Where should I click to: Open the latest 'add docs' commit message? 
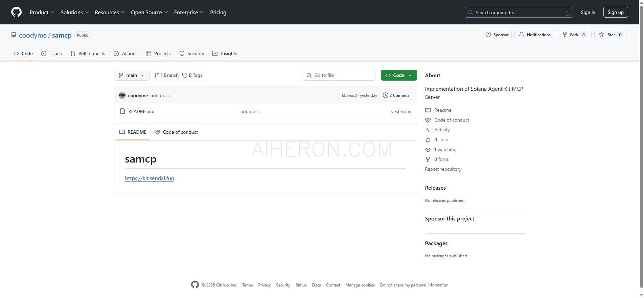coord(160,95)
